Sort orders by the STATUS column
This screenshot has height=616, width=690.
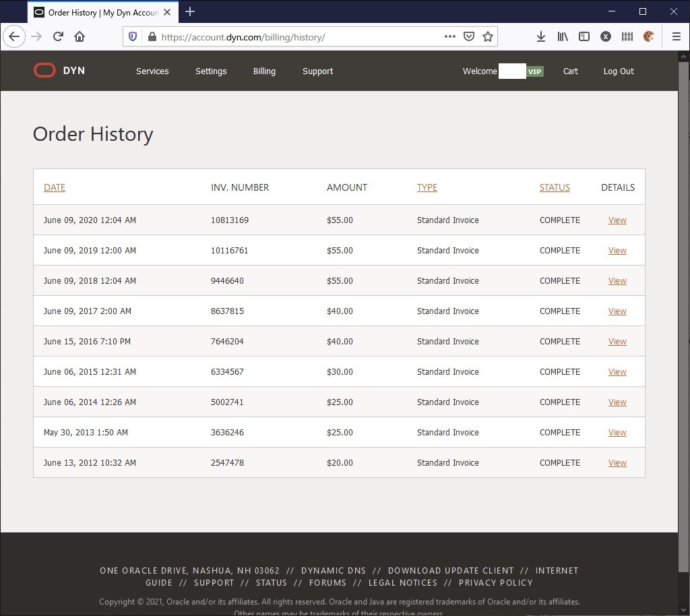click(x=555, y=187)
